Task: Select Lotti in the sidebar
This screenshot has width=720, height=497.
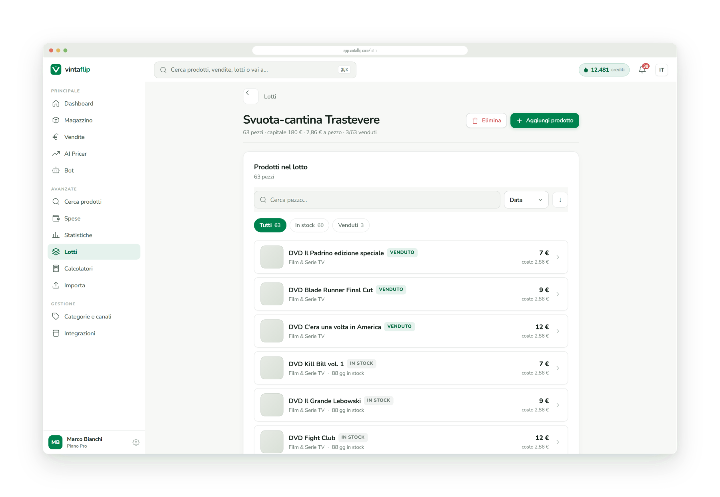Action: [94, 252]
